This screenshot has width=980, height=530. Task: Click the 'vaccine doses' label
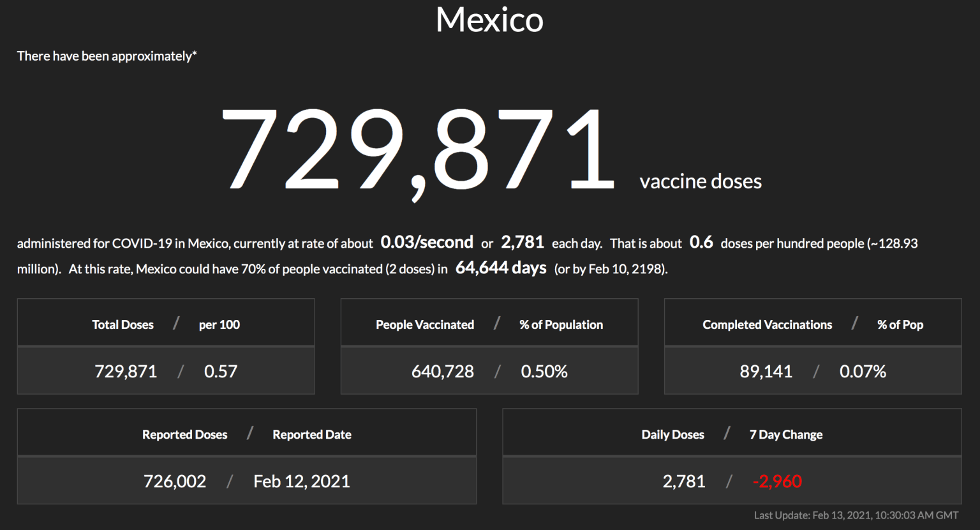tap(701, 181)
